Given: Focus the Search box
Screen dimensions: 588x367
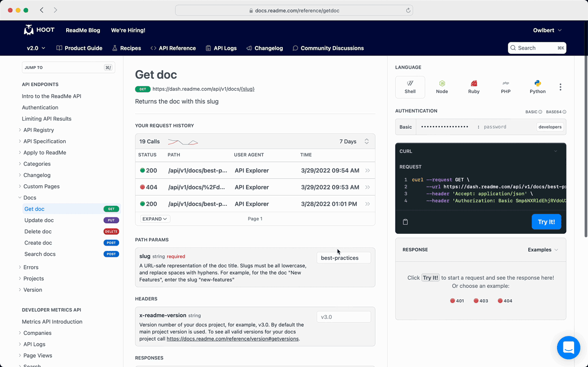Looking at the screenshot, I should click(537, 48).
